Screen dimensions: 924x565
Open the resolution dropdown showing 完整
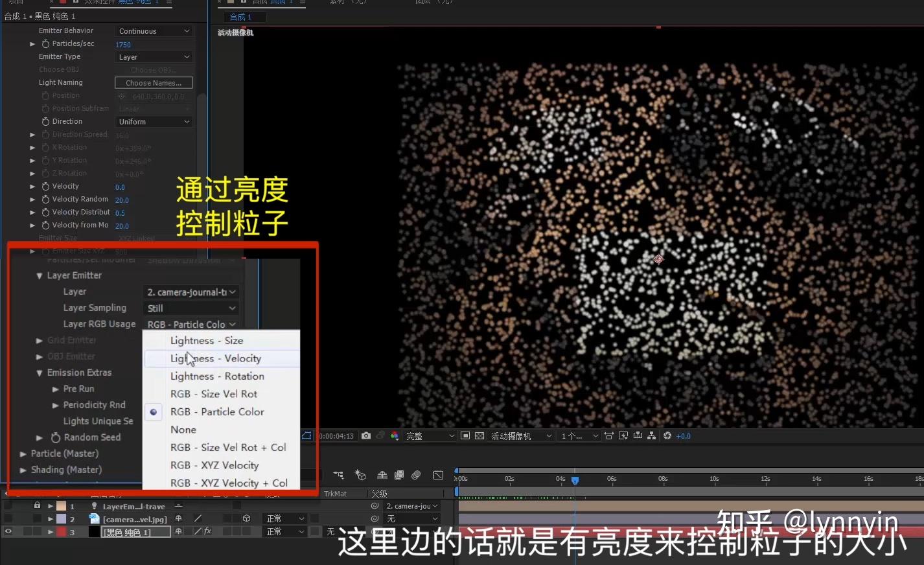pos(428,435)
